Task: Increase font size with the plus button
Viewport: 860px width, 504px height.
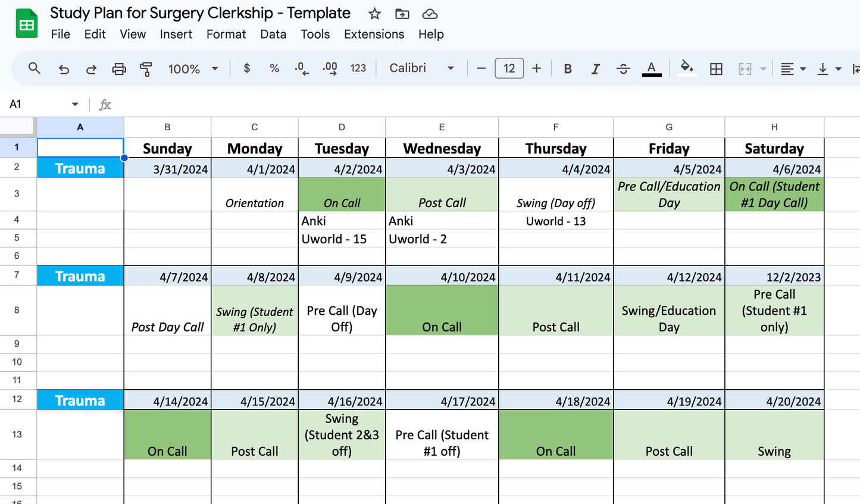Action: [x=536, y=68]
